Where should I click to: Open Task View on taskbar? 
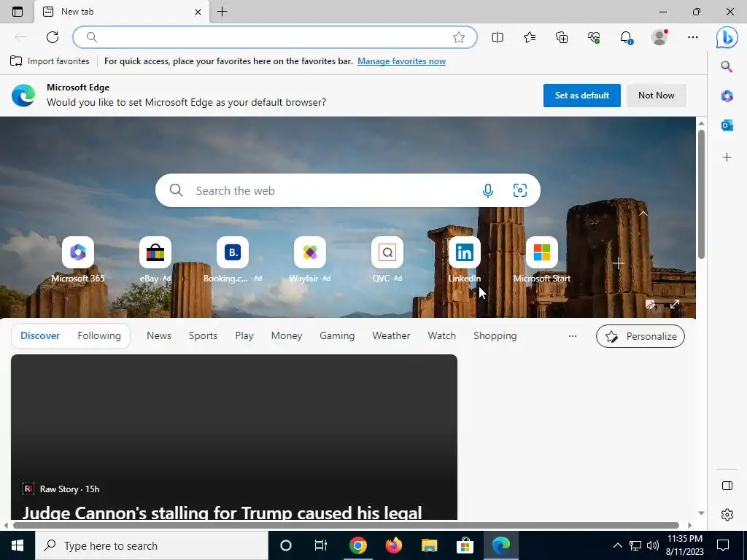pyautogui.click(x=321, y=545)
